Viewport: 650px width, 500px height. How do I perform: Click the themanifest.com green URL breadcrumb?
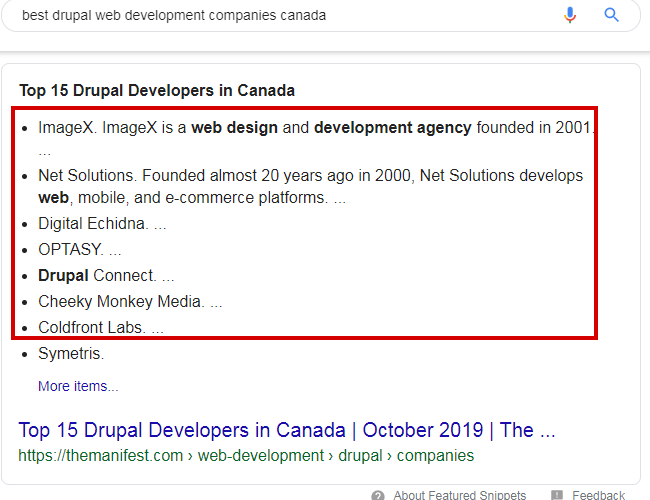coord(246,456)
